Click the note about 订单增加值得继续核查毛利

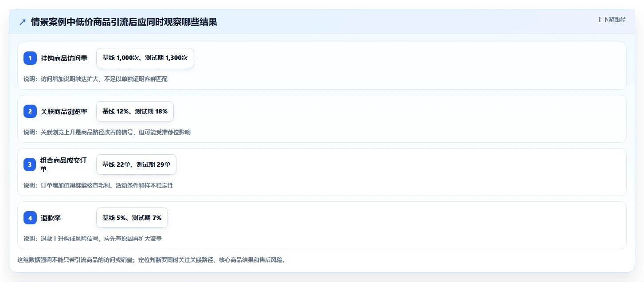(x=98, y=185)
